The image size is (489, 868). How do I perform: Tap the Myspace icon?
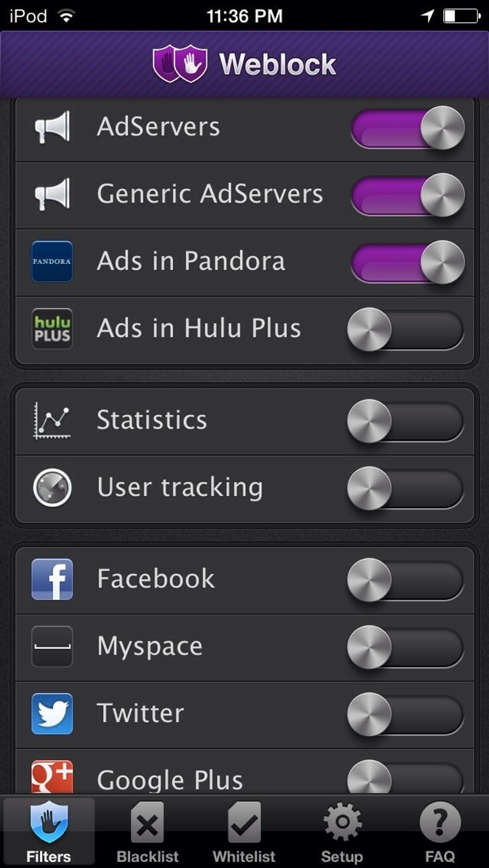click(x=52, y=647)
